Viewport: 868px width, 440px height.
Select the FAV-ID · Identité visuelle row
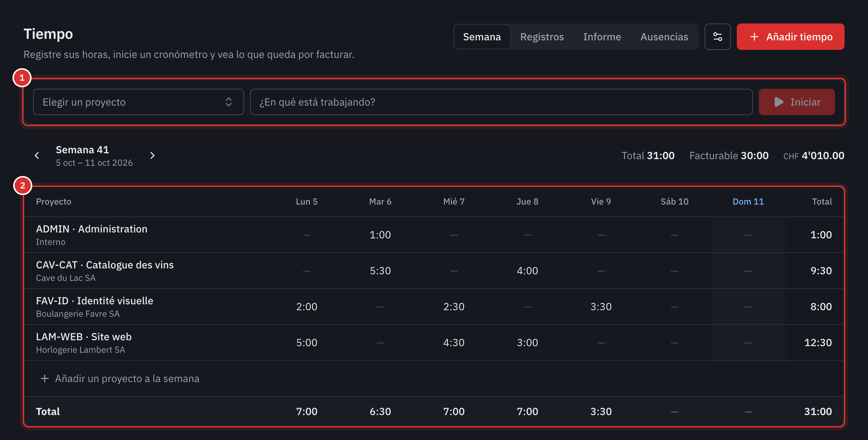coord(434,307)
